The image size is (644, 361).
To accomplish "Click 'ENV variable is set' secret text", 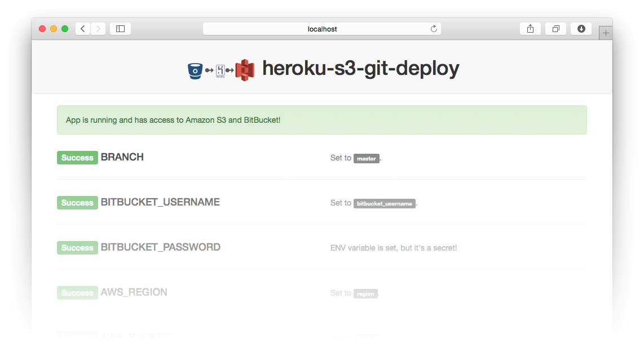I will pos(394,248).
